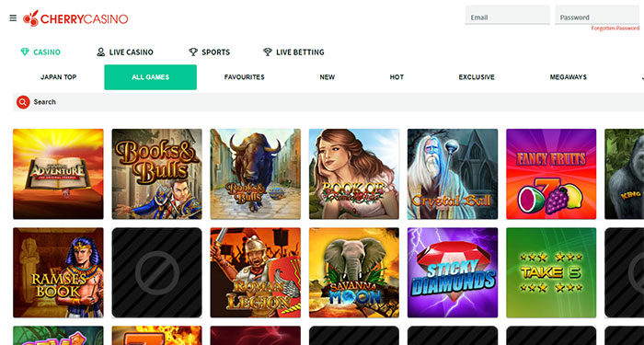
Task: Click the red search magnifier icon
Action: [23, 102]
